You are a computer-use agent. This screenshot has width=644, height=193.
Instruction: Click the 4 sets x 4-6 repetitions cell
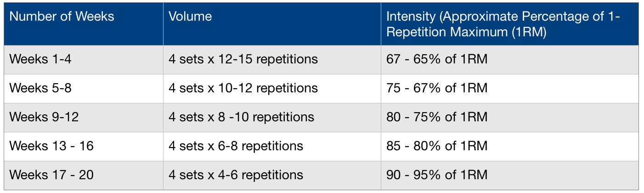(272, 175)
